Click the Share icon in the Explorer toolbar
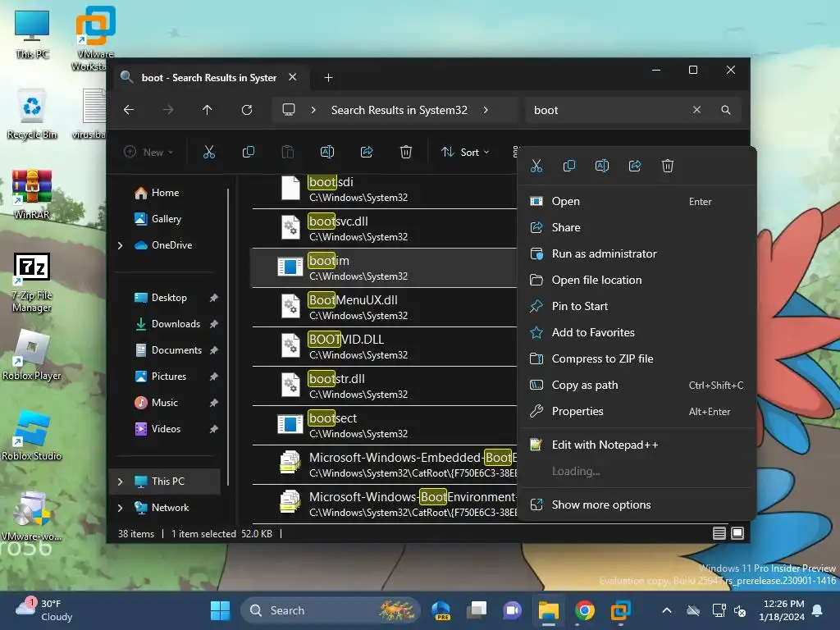The height and width of the screenshot is (630, 840). (x=367, y=152)
